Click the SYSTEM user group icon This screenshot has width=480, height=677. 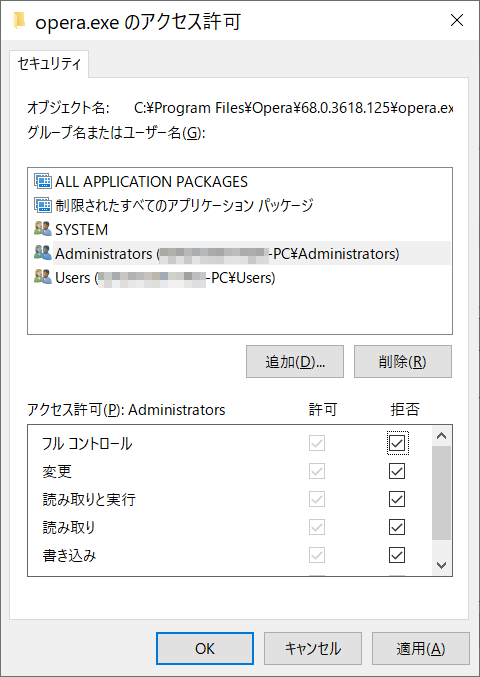point(43,229)
